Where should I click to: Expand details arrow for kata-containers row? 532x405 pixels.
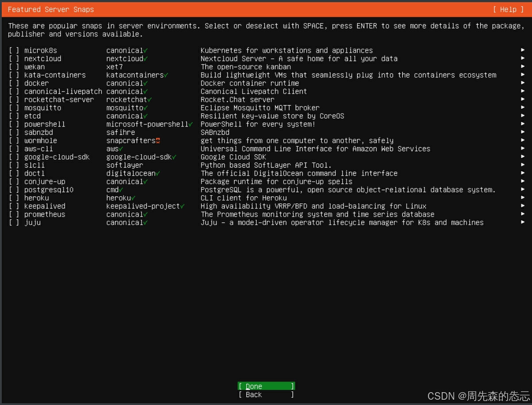tap(523, 75)
